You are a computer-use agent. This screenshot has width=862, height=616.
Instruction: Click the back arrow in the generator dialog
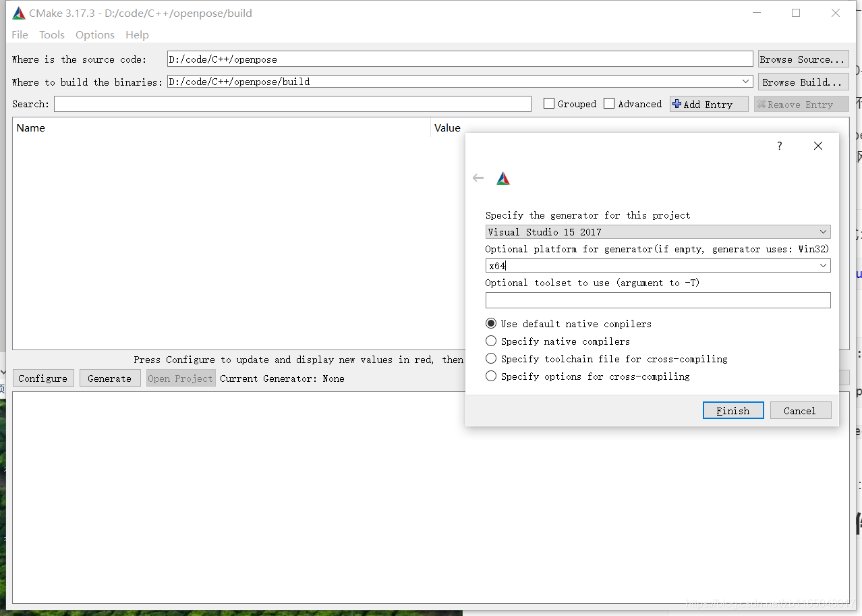(478, 178)
